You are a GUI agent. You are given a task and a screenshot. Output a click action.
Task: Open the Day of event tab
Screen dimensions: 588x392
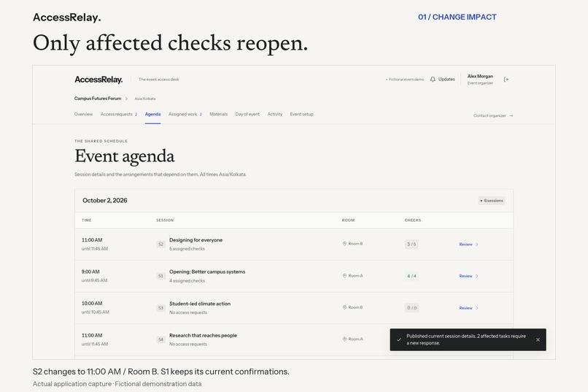point(247,114)
